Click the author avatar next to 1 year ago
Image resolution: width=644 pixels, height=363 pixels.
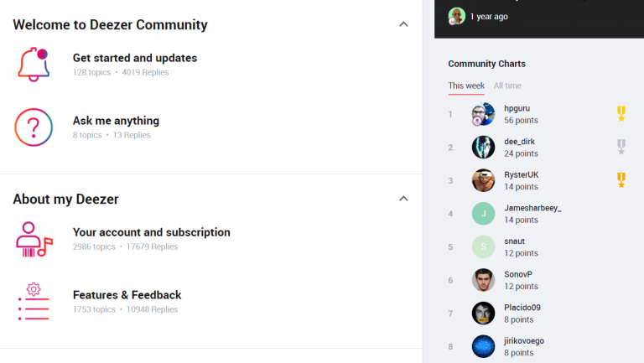coord(456,16)
